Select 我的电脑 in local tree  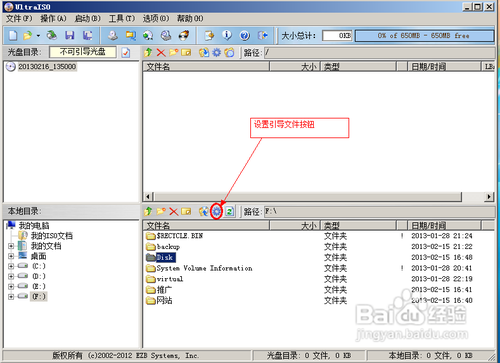(34, 226)
